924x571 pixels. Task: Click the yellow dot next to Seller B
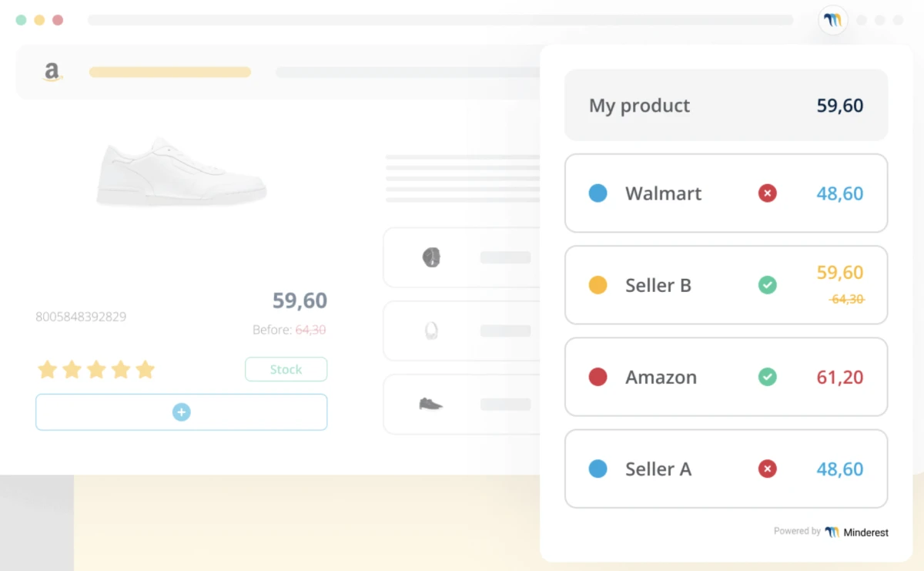click(x=598, y=285)
